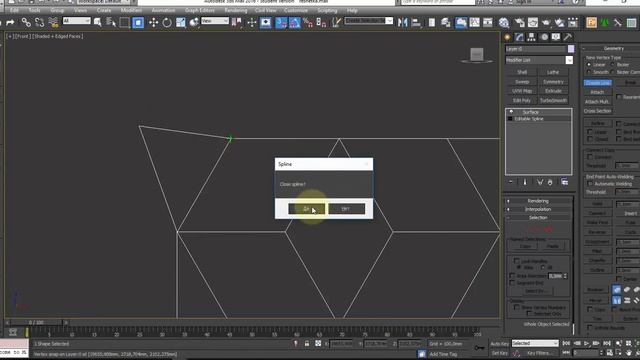The height and width of the screenshot is (360, 640).
Task: Select the Linear vertex type radio
Action: (x=589, y=64)
